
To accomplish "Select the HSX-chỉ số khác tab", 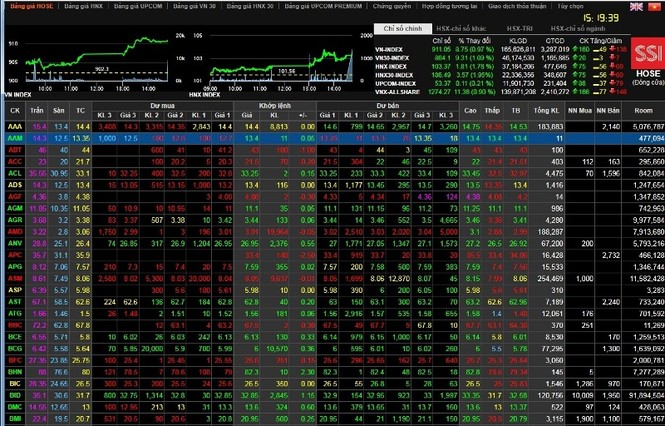I will click(x=461, y=29).
